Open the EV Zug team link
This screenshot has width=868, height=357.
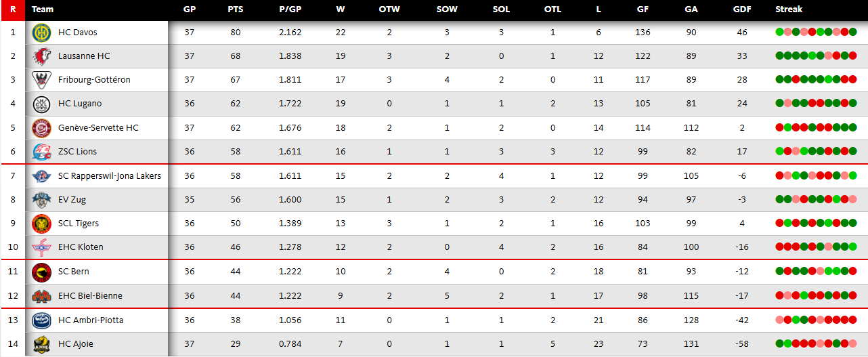[x=72, y=200]
